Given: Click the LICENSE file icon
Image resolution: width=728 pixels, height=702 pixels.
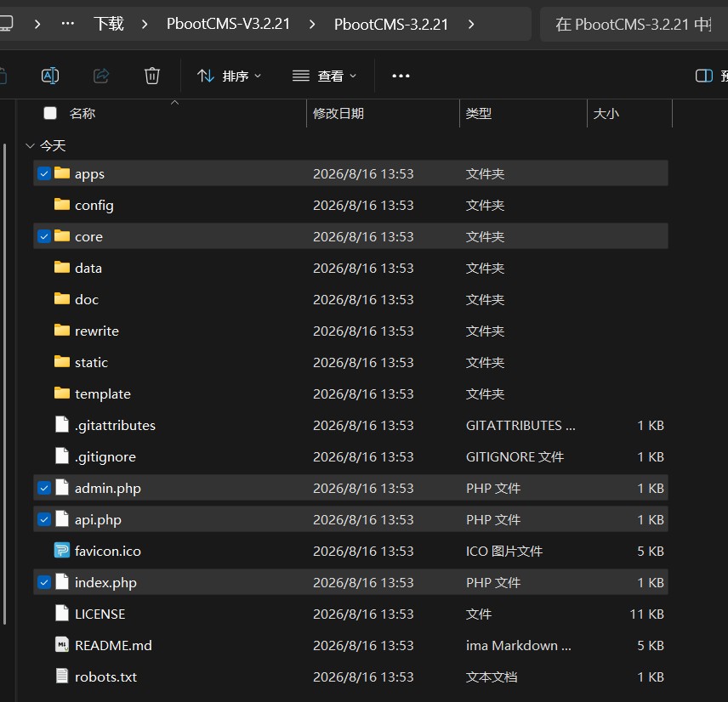Looking at the screenshot, I should [x=62, y=614].
